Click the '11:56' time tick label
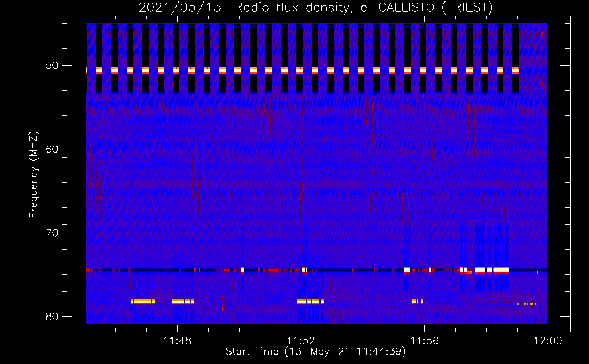Screen dimensions: 589x364 [x=424, y=341]
